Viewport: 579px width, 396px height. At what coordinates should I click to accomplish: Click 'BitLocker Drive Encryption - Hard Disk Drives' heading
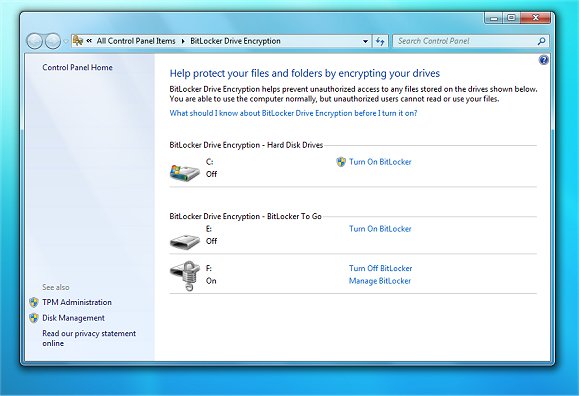[246, 145]
